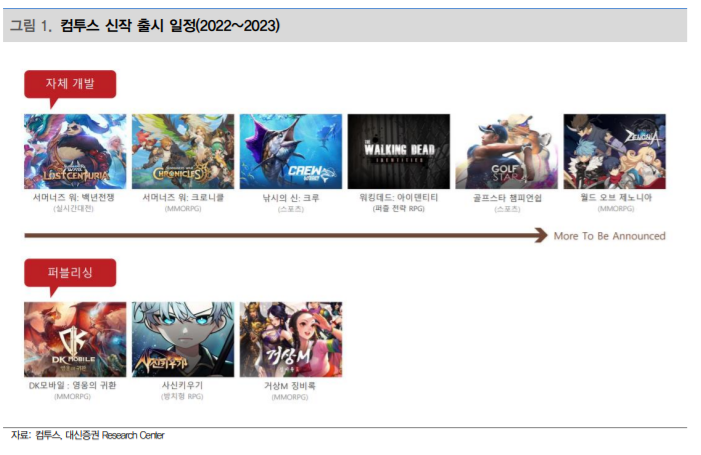Select the Summoners War Chronicles thumbnail
Image resolution: width=701 pixels, height=455 pixels.
[x=183, y=151]
